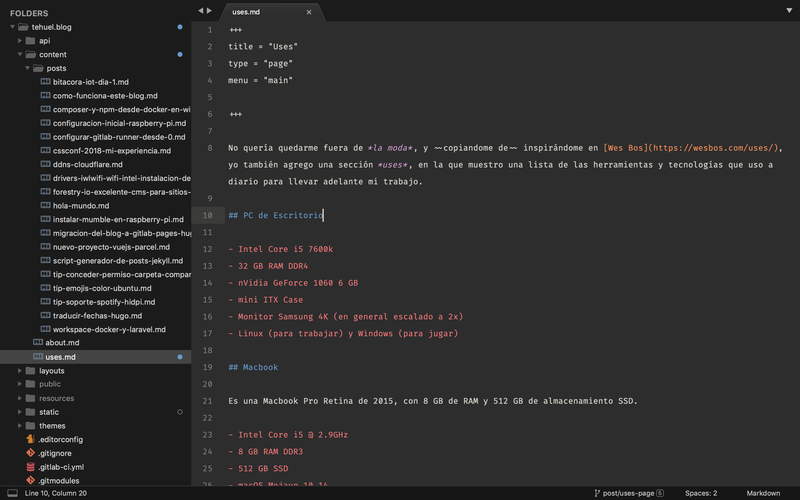Open instalar-mumble-en-raspberry-pi.md
Viewport: 800px width, 500px height.
tap(118, 219)
